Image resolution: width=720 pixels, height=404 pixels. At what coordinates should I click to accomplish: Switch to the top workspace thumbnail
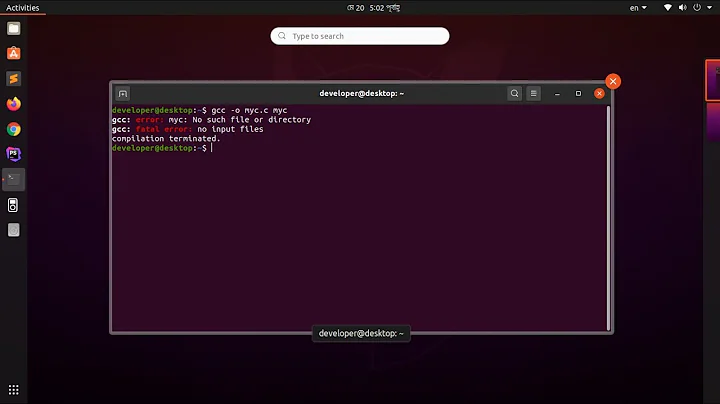713,80
